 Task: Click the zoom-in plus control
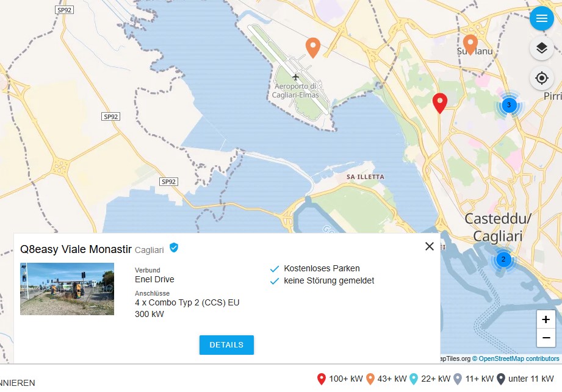pyautogui.click(x=546, y=319)
